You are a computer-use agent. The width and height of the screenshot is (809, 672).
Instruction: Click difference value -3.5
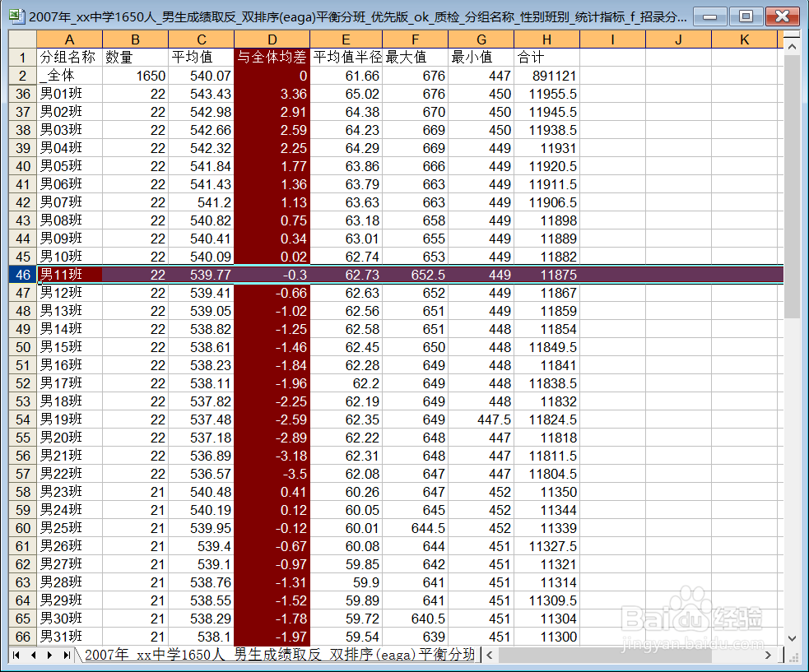pos(272,474)
